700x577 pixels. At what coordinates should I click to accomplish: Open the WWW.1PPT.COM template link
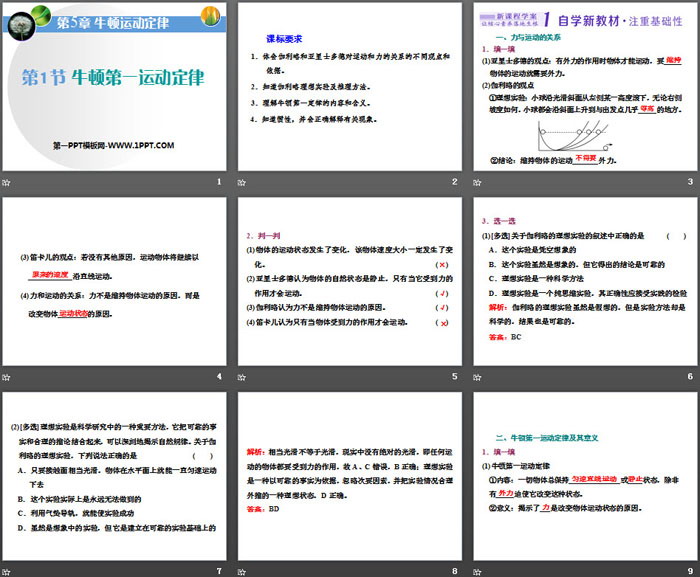pos(114,147)
